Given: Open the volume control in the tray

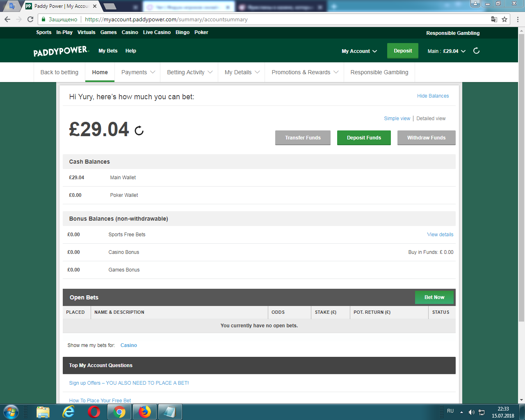Looking at the screenshot, I should [x=471, y=412].
